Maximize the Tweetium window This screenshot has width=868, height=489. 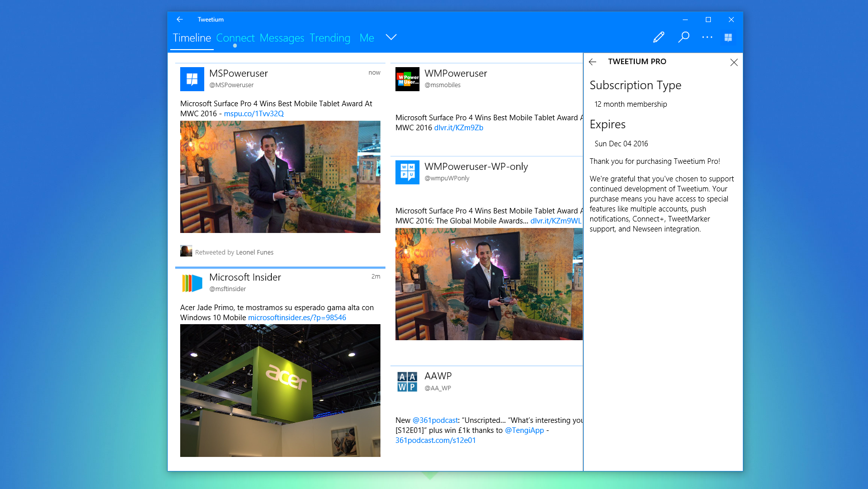708,20
